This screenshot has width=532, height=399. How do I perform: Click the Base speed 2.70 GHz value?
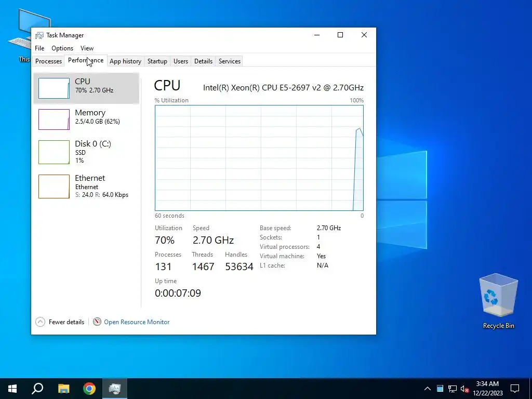[329, 228]
